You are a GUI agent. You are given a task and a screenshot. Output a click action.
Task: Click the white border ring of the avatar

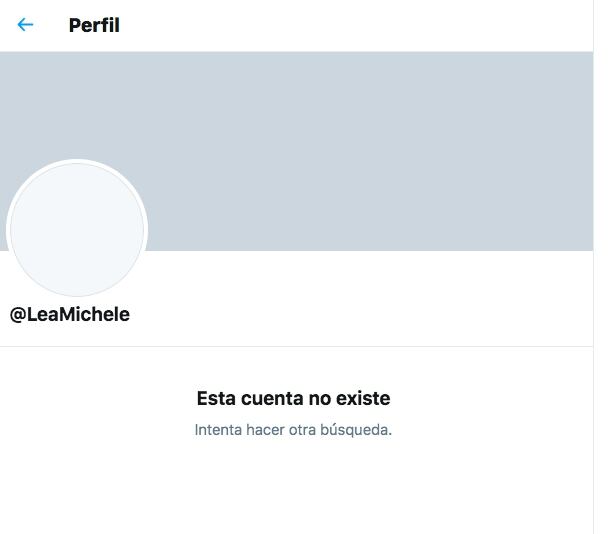click(x=77, y=161)
